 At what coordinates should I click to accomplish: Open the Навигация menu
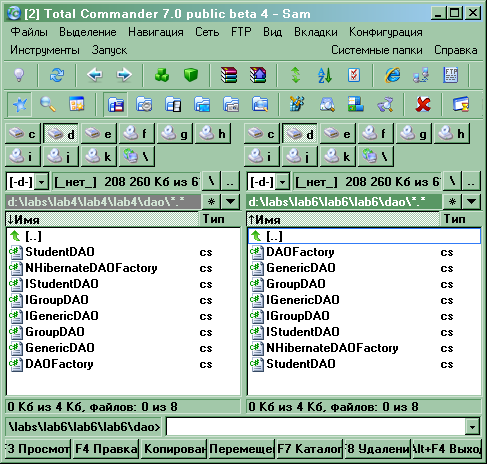[x=156, y=32]
